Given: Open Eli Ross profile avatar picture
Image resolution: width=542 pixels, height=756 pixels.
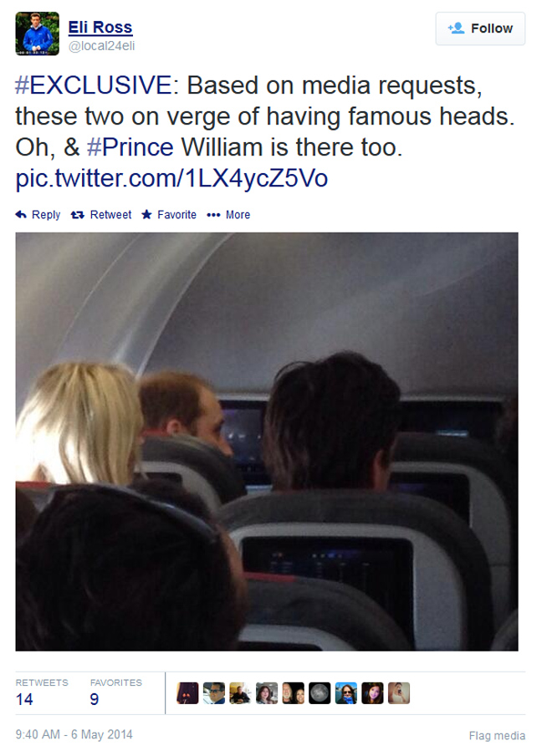Looking at the screenshot, I should pyautogui.click(x=37, y=33).
